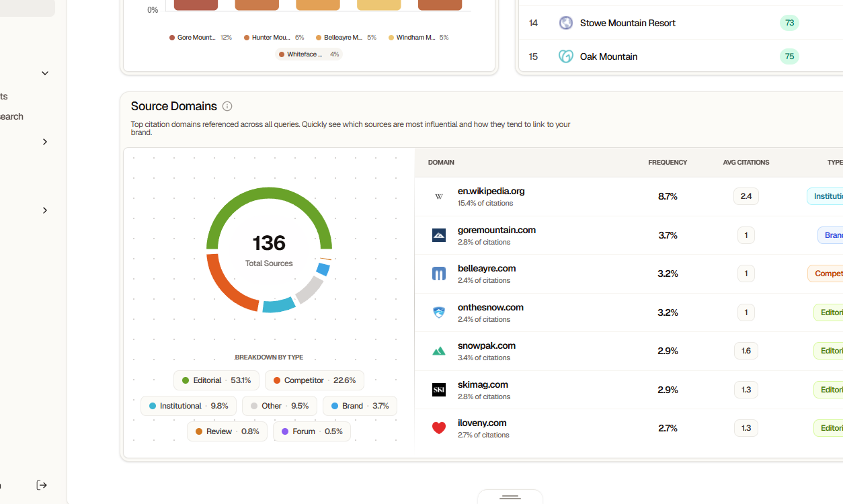Click the onthesnow.com shield favicon
Viewport: 843px width, 504px height.
(x=439, y=312)
